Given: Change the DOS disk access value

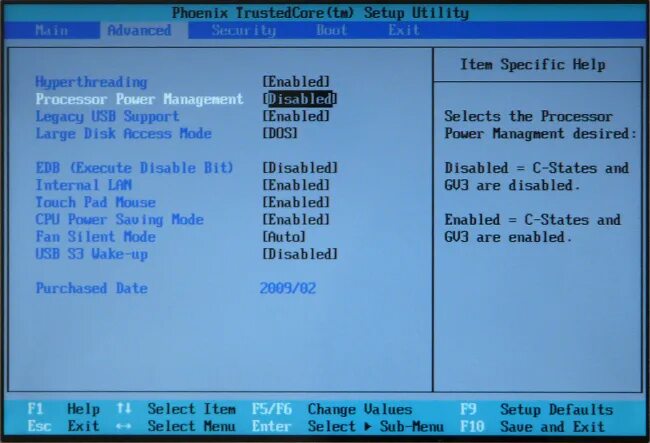Looking at the screenshot, I should [x=280, y=133].
